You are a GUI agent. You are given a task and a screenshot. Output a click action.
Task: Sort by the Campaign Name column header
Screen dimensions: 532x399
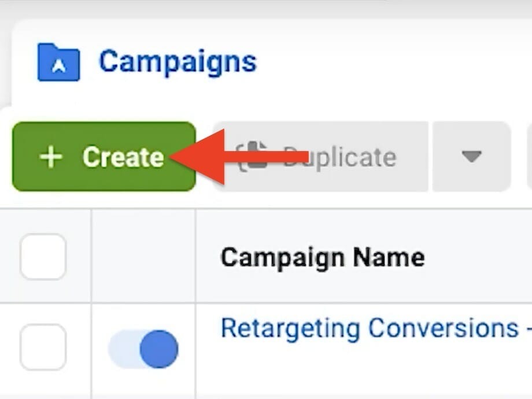click(323, 257)
